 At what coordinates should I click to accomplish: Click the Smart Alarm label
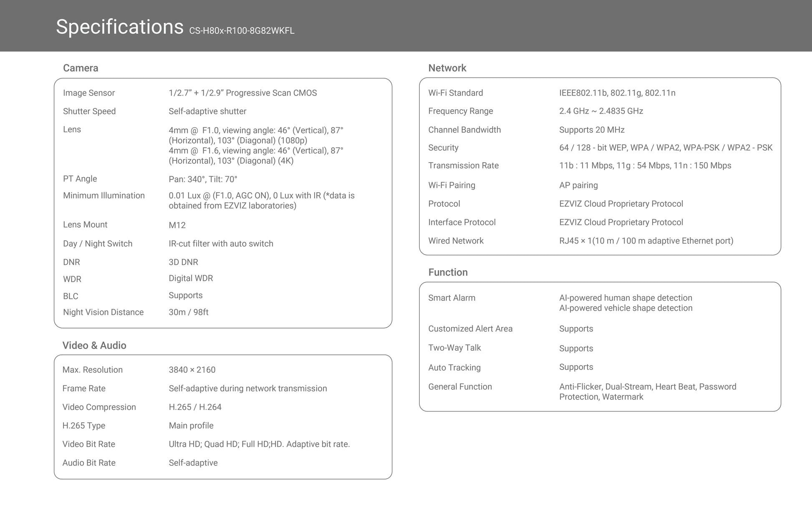[451, 298]
